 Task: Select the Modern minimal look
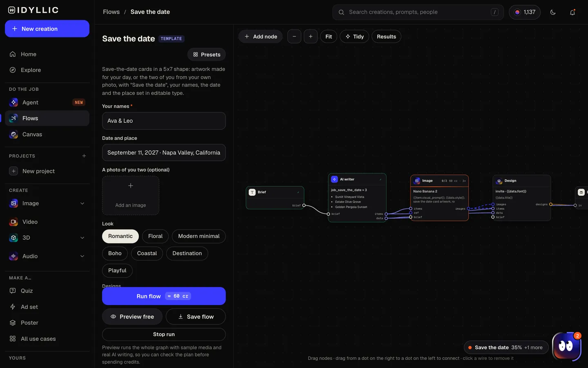pos(199,236)
